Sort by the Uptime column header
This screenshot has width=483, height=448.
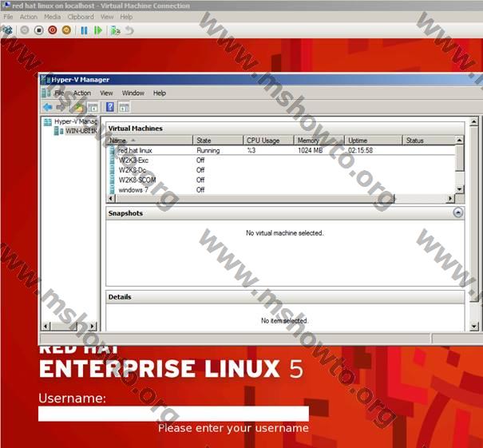pos(374,141)
